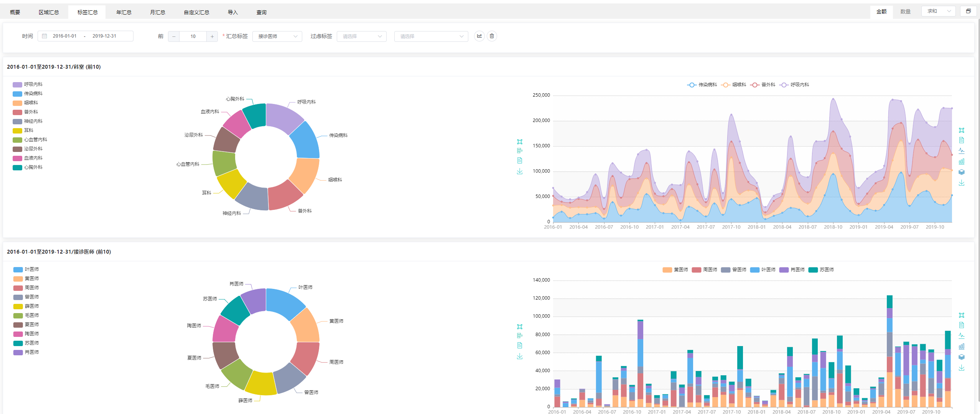Expand the 求和 aggregation dropdown
The image size is (980, 414).
(938, 11)
